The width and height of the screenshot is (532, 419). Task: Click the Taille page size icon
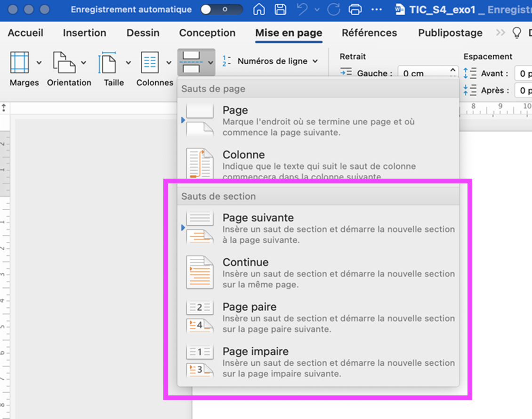click(107, 63)
